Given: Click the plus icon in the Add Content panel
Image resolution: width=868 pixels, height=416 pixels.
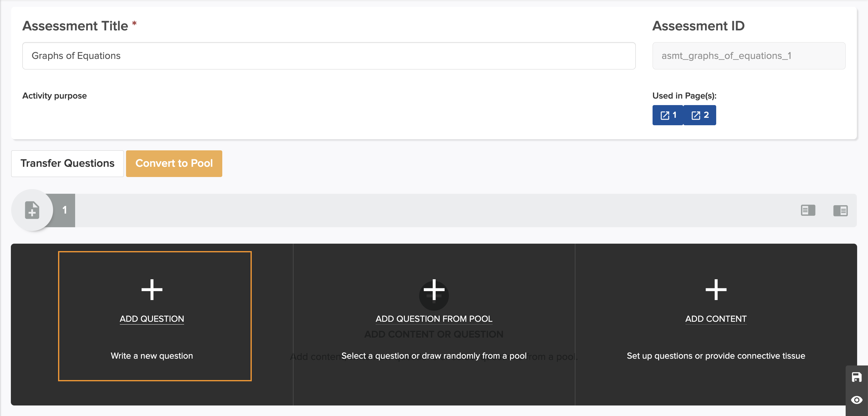Looking at the screenshot, I should coord(716,290).
